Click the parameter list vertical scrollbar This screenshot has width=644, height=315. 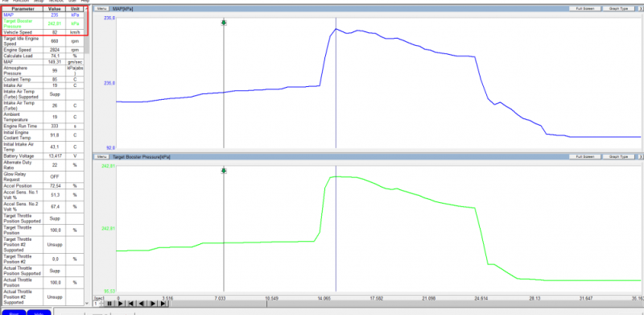(87, 156)
